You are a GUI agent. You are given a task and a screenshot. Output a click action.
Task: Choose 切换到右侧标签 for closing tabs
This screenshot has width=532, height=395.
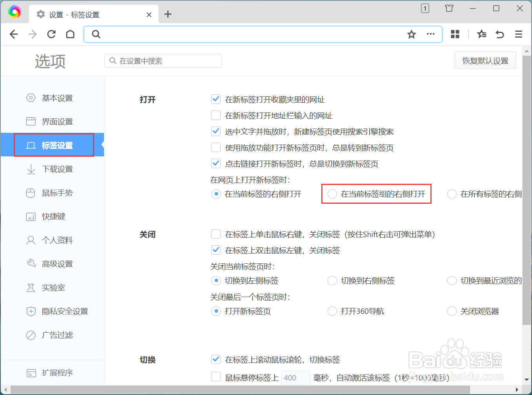pos(332,281)
